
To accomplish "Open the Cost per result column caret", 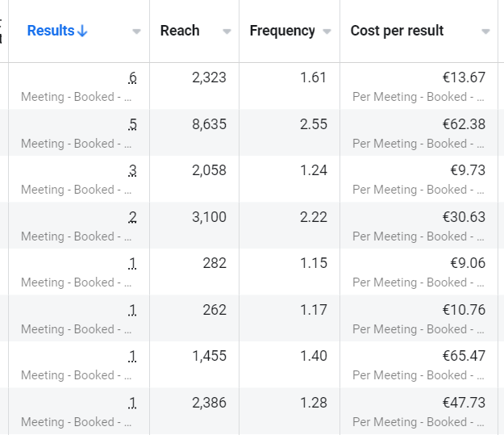I will pyautogui.click(x=485, y=31).
